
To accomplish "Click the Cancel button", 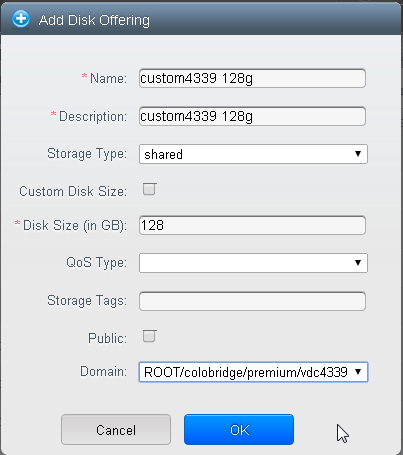I will 116,430.
